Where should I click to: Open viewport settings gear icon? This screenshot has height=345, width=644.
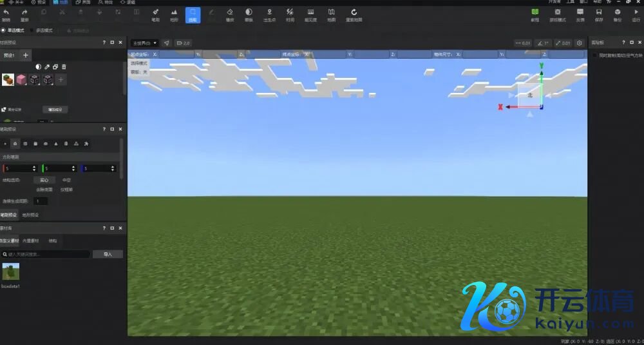pos(580,43)
